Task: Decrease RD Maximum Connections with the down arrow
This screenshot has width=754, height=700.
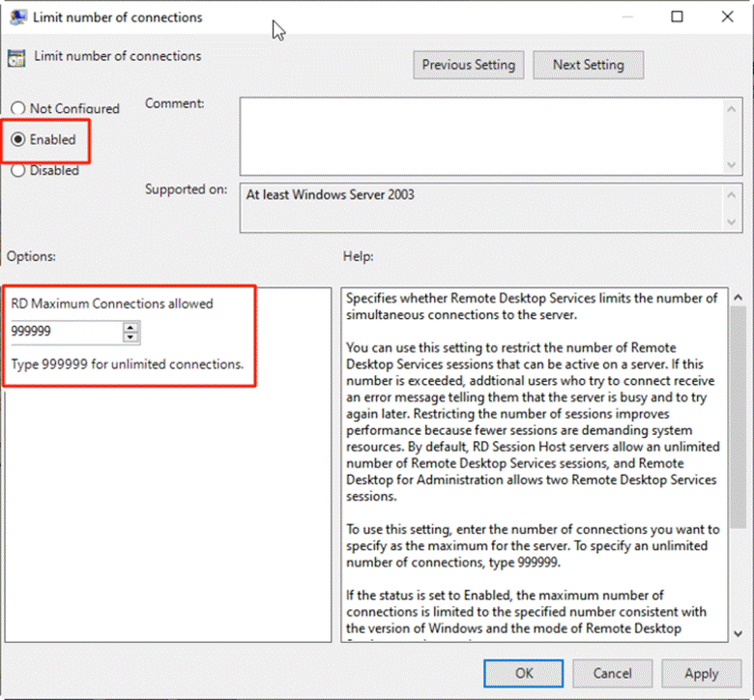Action: coord(130,337)
